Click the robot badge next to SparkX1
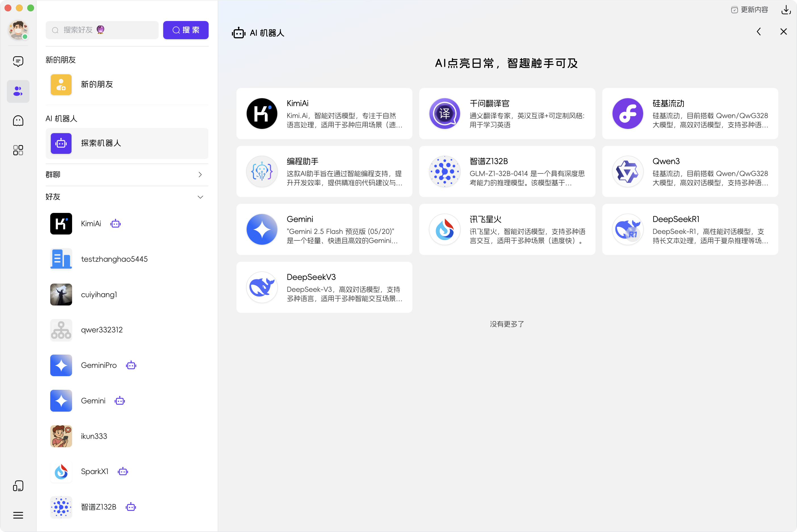The height and width of the screenshot is (532, 797). coord(123,472)
